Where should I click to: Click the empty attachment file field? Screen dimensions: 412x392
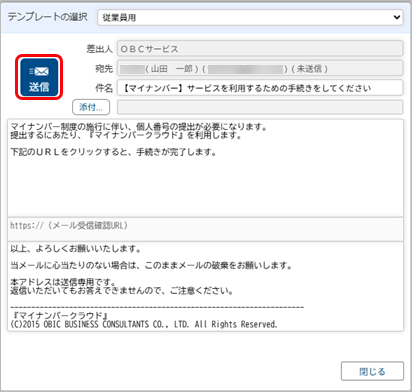[260, 107]
